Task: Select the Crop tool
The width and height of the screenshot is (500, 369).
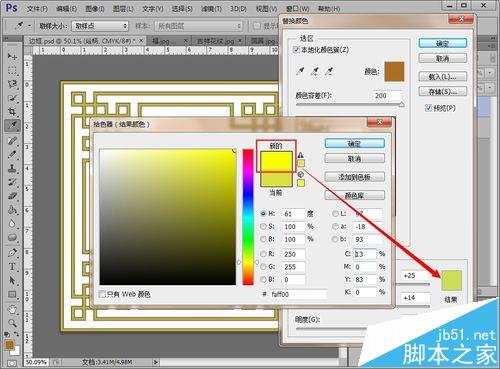Action: pyautogui.click(x=12, y=111)
